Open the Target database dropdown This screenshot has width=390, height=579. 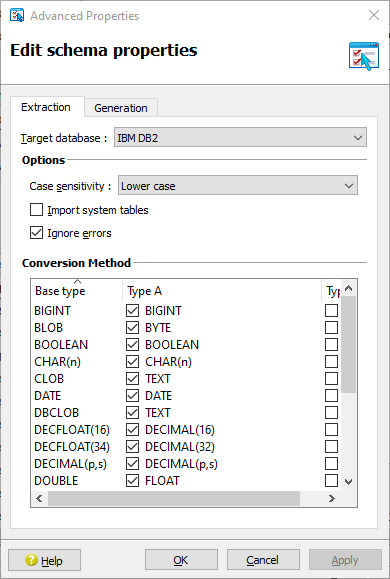pos(240,138)
